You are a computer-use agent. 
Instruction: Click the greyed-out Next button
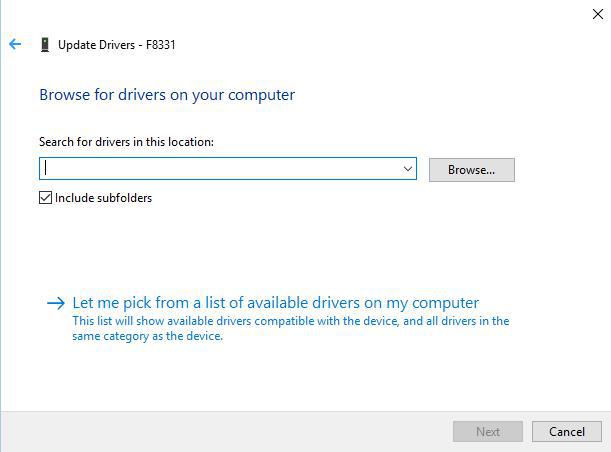488,432
